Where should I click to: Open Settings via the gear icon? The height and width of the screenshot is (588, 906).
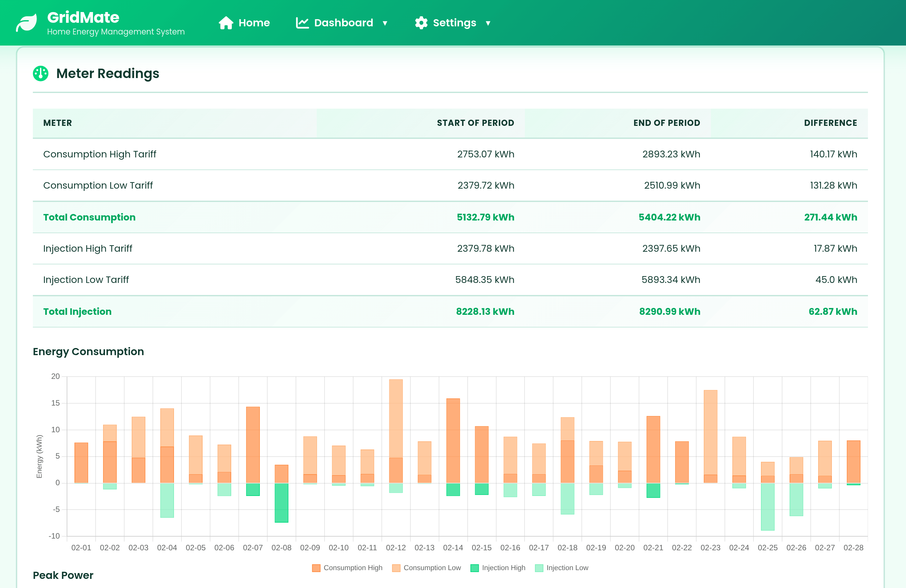point(421,22)
